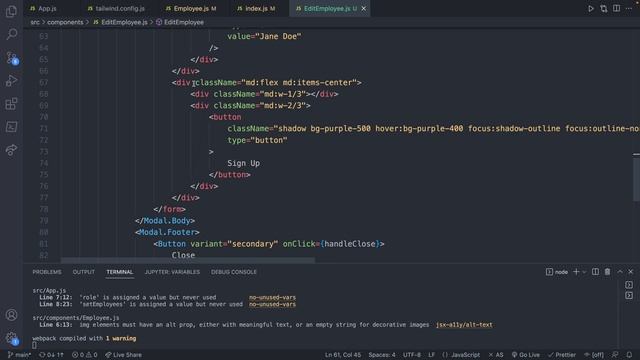Viewport: 640px width, 360px height.
Task: Click the editor horizontal scrollbar
Action: coord(188,260)
